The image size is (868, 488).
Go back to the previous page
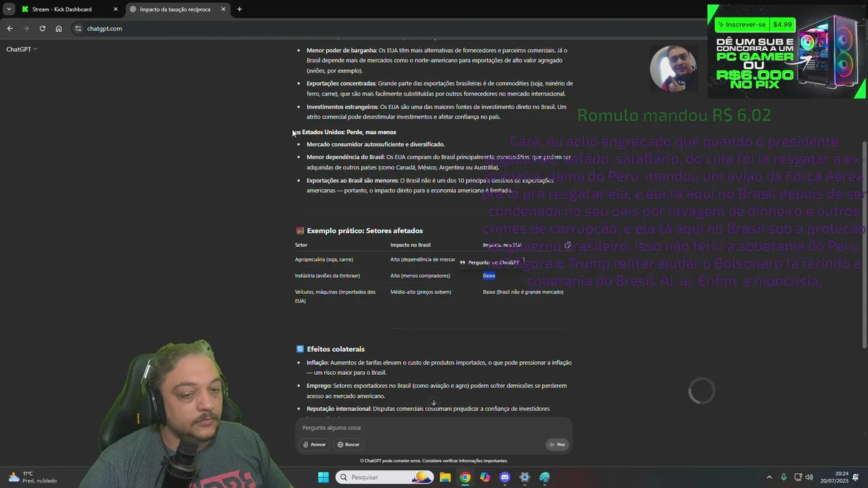point(9,28)
